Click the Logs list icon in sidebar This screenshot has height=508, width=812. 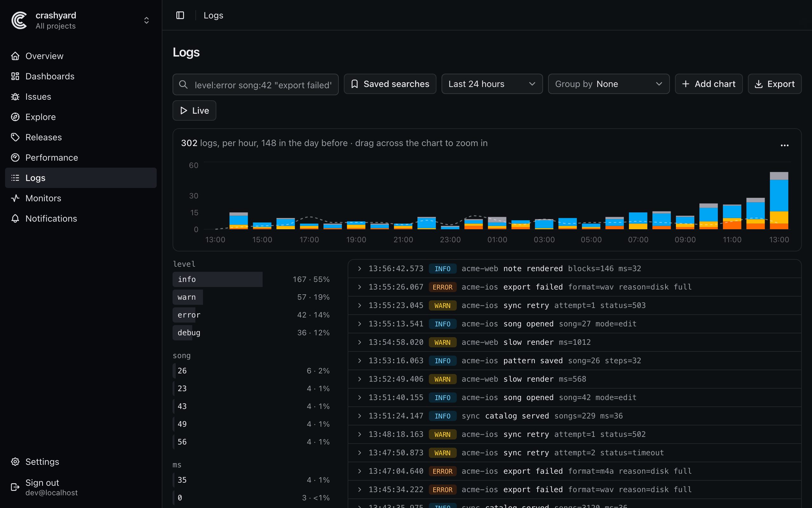(15, 178)
